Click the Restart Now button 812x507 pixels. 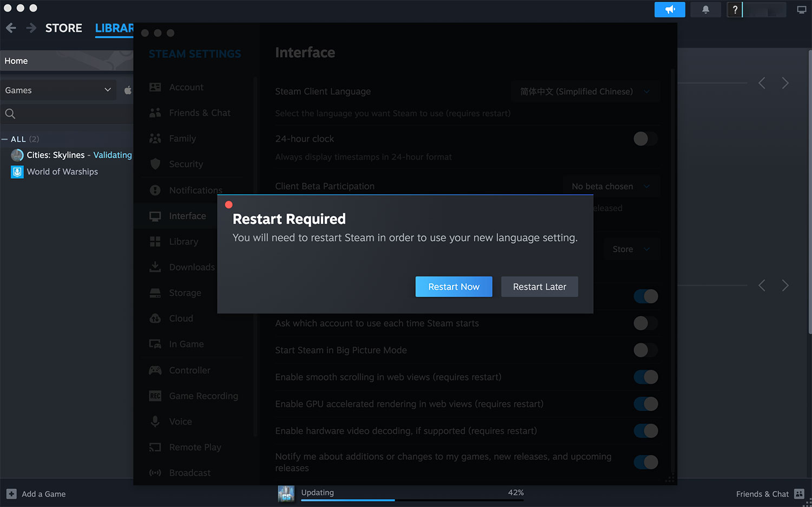pos(454,287)
